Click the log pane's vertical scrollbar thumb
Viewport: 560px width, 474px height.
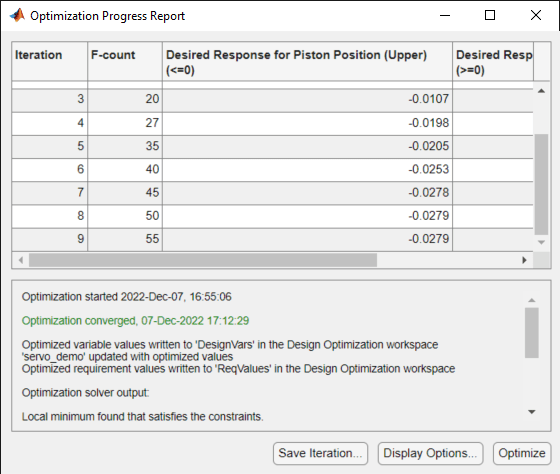point(532,333)
